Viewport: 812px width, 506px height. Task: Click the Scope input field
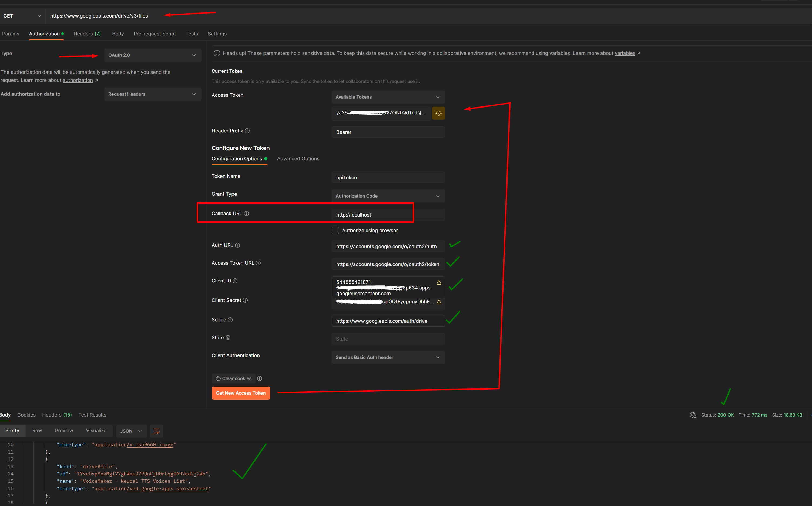[388, 321]
